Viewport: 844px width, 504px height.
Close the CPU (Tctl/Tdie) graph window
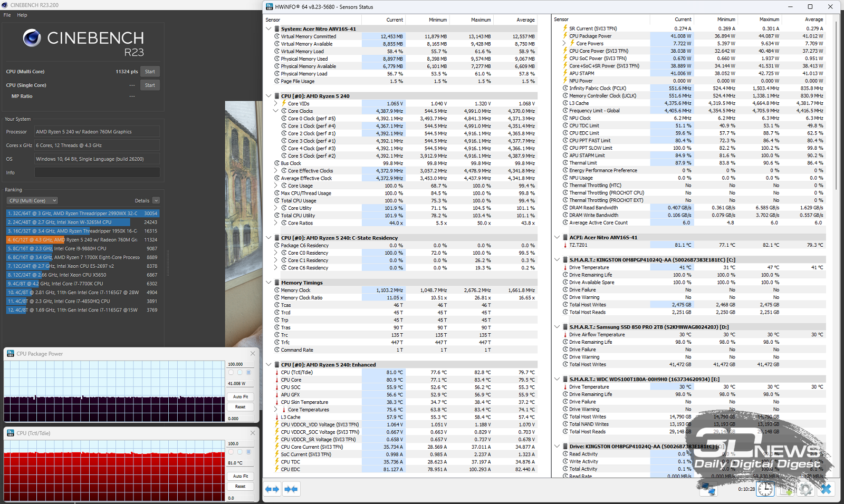pyautogui.click(x=253, y=433)
